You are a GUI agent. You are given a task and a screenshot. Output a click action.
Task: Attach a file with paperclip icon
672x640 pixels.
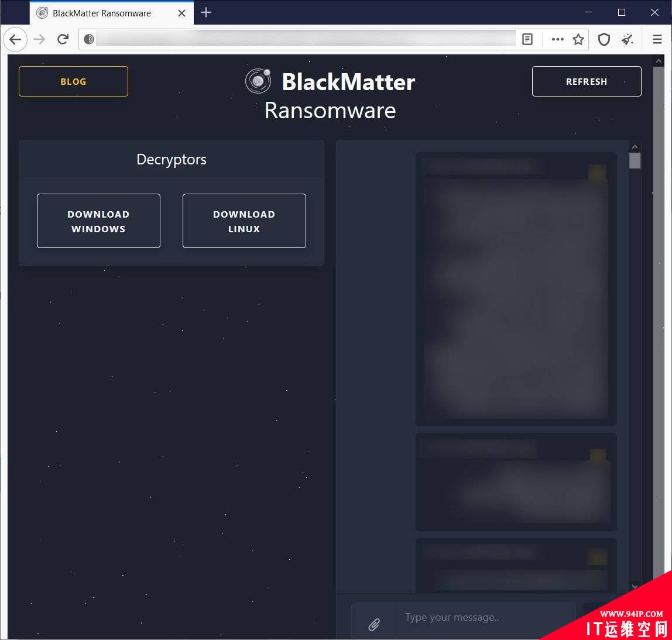click(373, 624)
